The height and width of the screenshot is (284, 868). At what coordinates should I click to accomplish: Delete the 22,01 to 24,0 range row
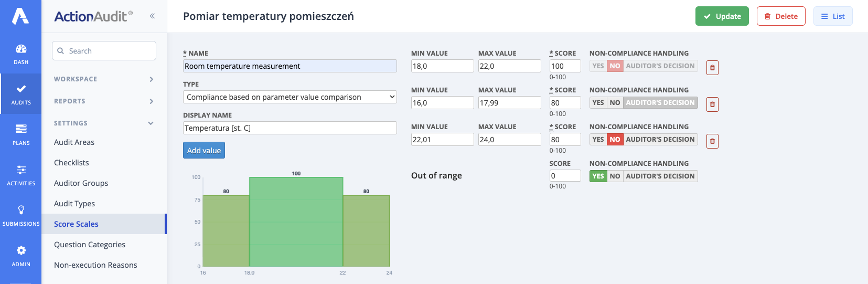[712, 141]
